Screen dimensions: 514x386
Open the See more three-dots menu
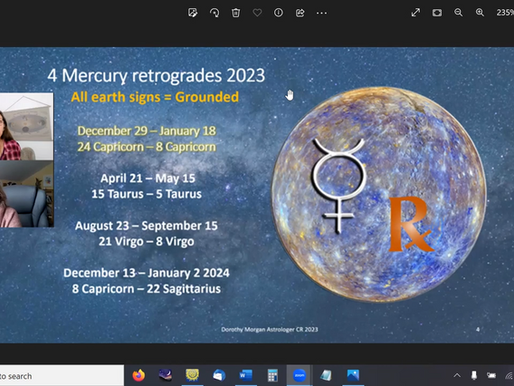tap(321, 13)
